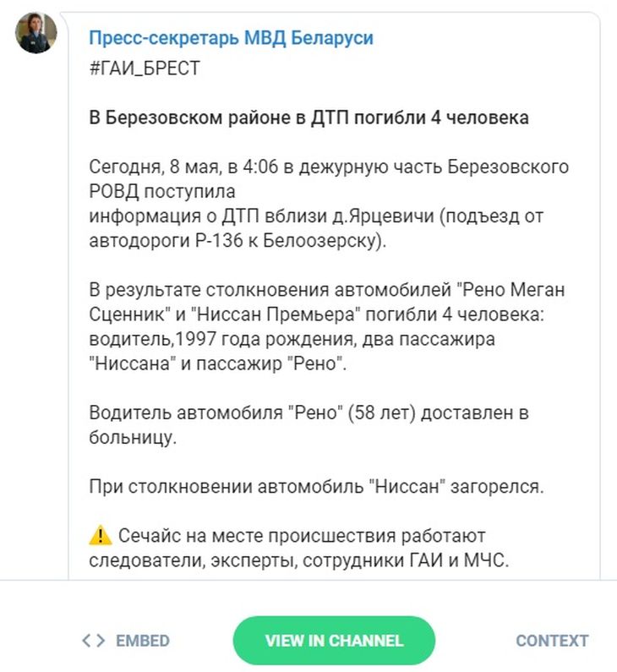Click the sentence about the 58-year-old Рено driver

(308, 425)
